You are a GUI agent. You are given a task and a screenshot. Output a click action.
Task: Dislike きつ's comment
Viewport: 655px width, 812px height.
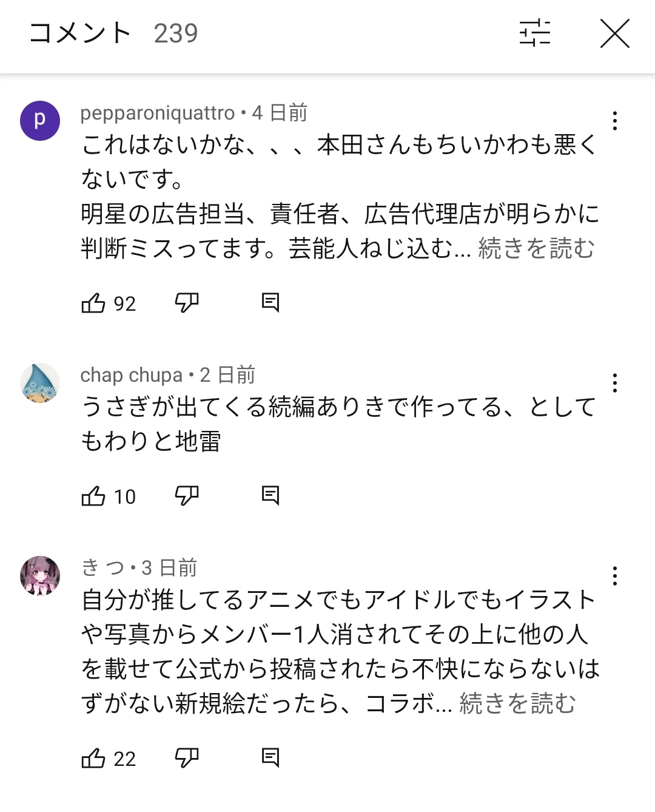(x=186, y=759)
